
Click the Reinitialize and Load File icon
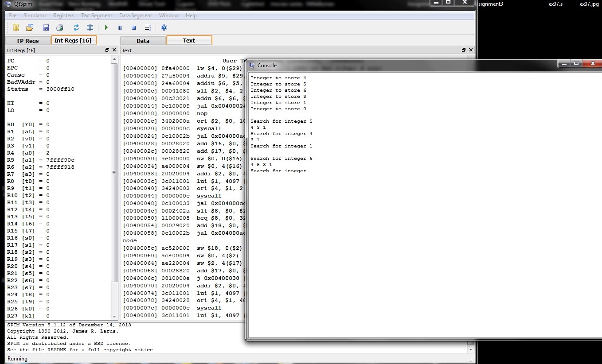click(30, 27)
